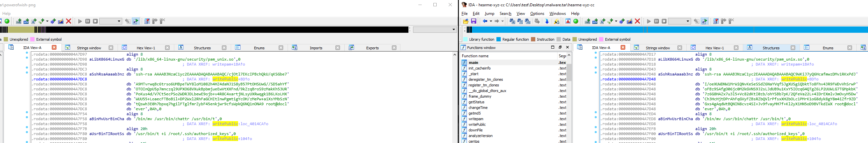
Task: Click the Instruction legend color swatch
Action: click(x=533, y=39)
